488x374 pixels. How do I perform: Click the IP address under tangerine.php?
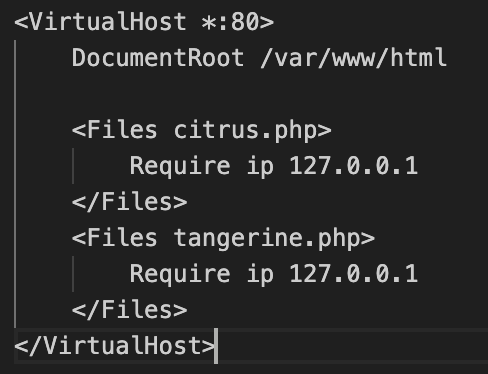pos(353,274)
